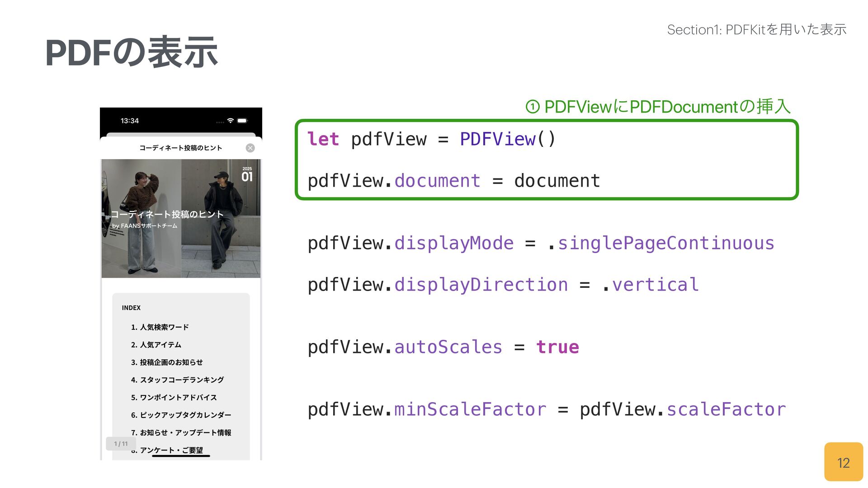Click the Section1 header label

click(x=756, y=30)
